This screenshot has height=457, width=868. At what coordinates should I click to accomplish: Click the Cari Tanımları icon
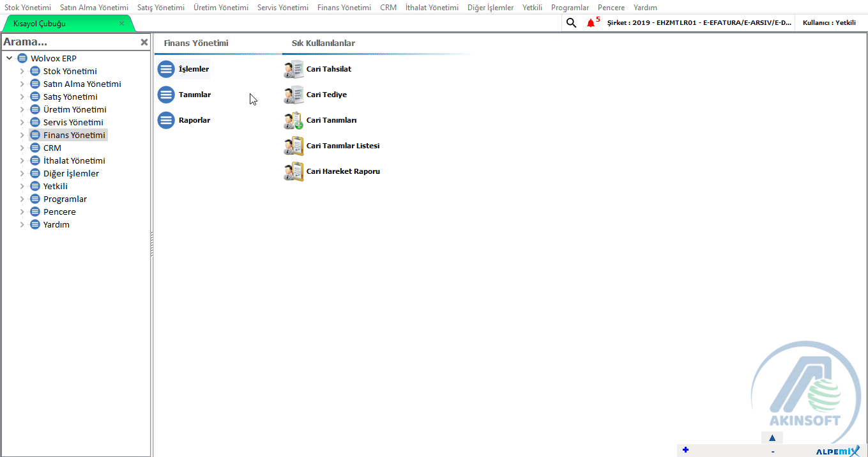pyautogui.click(x=294, y=120)
